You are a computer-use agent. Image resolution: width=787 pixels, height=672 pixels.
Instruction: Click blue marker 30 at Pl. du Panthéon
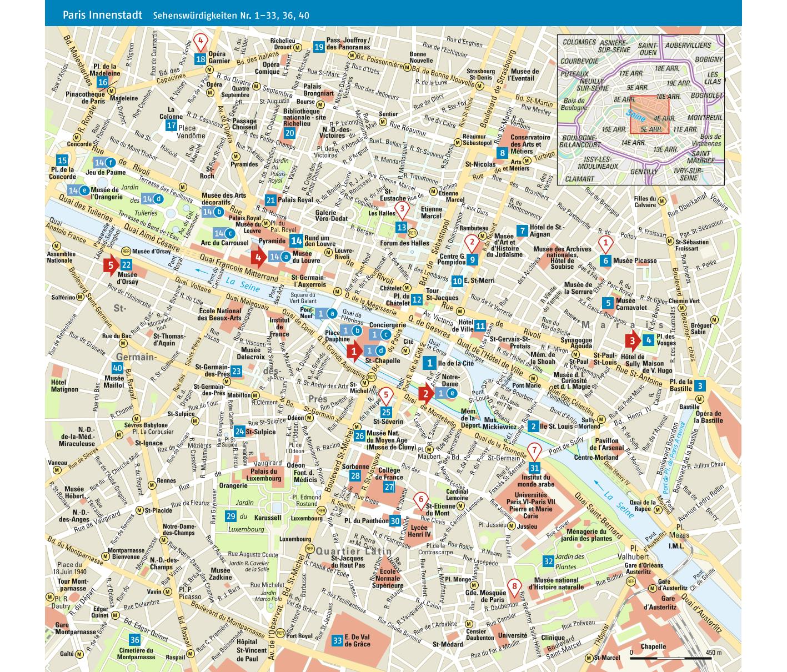395,521
